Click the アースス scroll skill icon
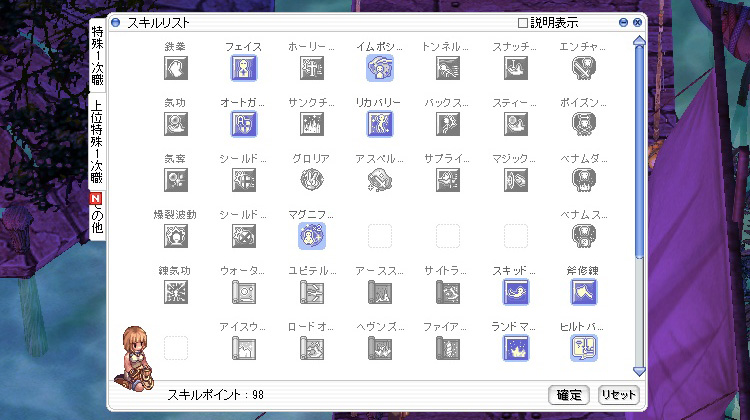This screenshot has width=750, height=420. (380, 292)
